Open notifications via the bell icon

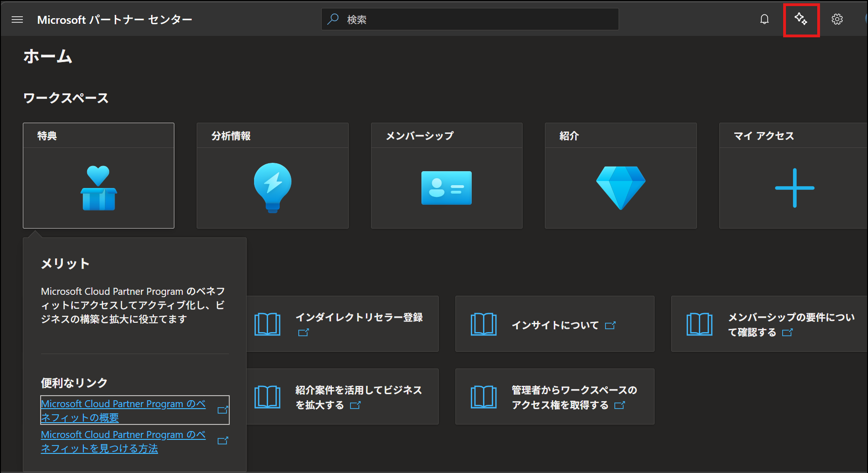pos(764,19)
